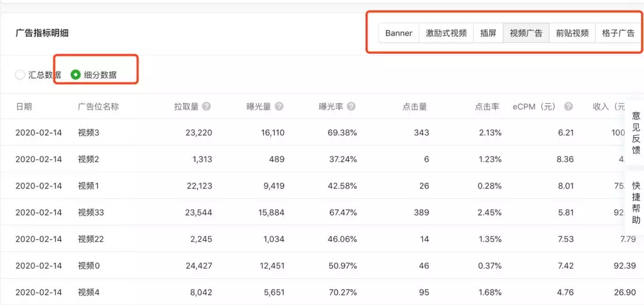Click the 点击率 column header
This screenshot has width=644, height=305.
tap(487, 107)
